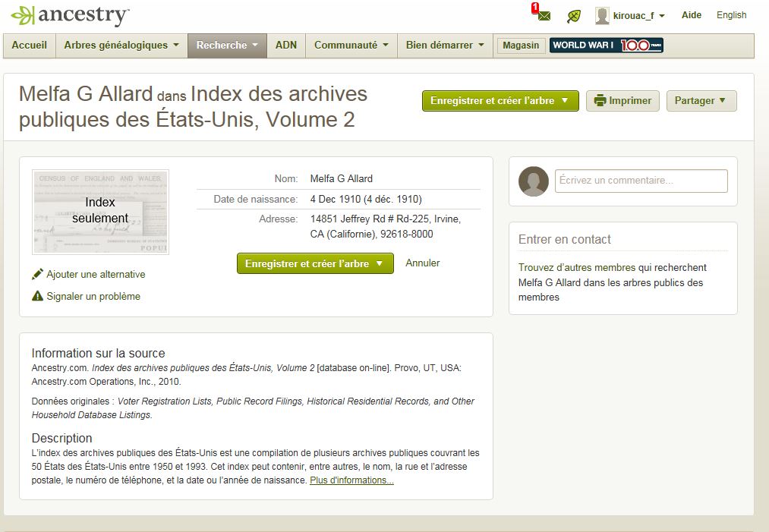The width and height of the screenshot is (769, 532).
Task: Click the green leaf hints icon
Action: pyautogui.click(x=573, y=16)
